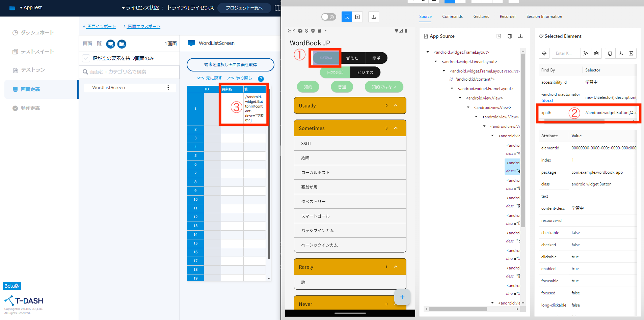Toggle 覚えた filter chip
The width and height of the screenshot is (644, 320).
352,58
